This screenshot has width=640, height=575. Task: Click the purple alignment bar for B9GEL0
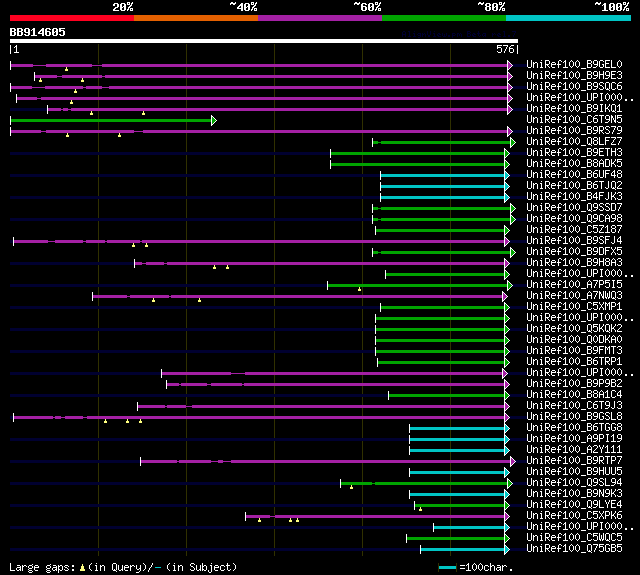coord(259,65)
